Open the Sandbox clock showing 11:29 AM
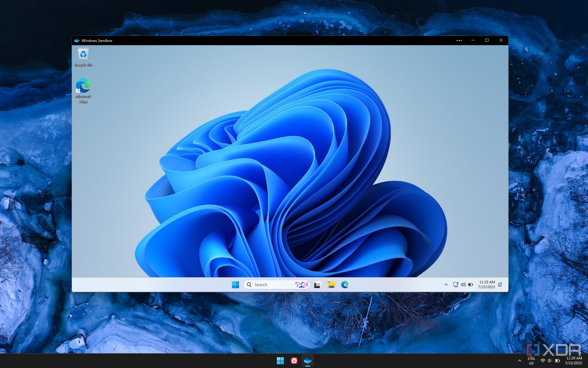The width and height of the screenshot is (588, 368). tap(487, 285)
